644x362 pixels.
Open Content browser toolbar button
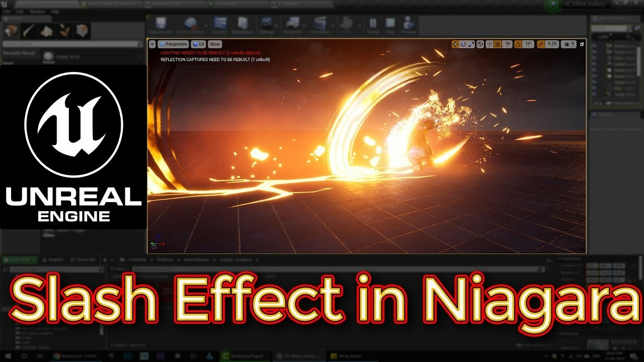click(220, 25)
